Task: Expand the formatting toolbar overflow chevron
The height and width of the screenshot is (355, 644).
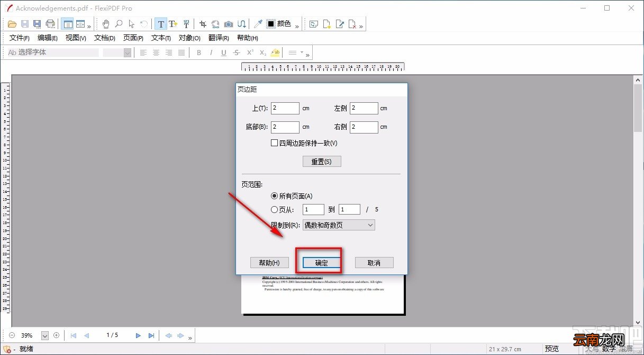Action: coord(308,55)
